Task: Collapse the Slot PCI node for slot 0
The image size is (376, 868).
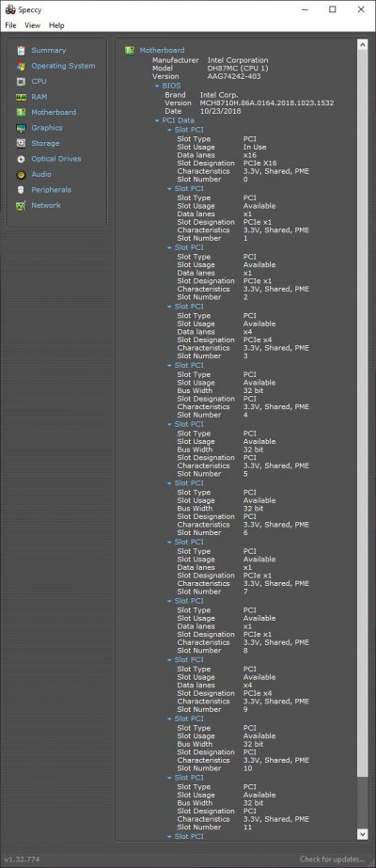Action: click(170, 130)
